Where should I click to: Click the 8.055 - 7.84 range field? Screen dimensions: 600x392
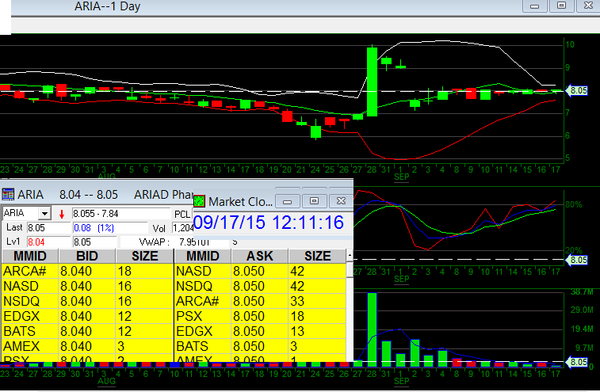(121, 214)
